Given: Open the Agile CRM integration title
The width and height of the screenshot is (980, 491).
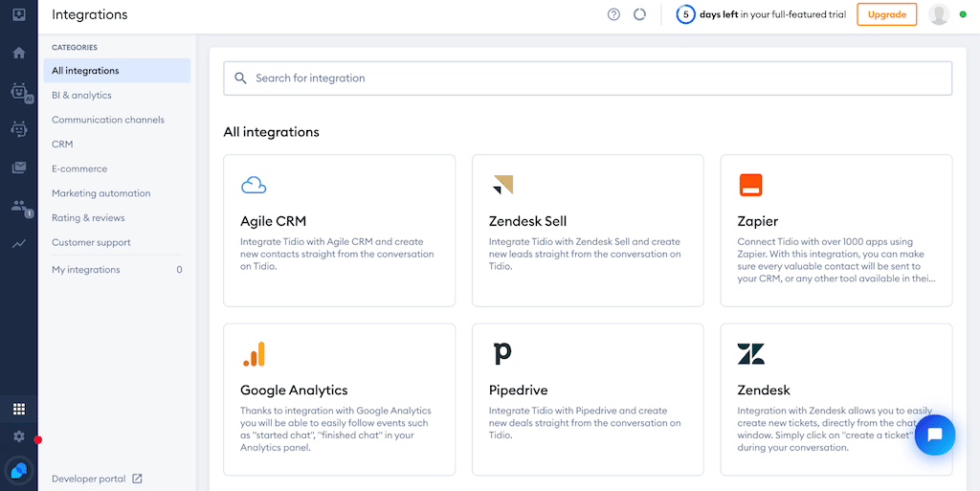Looking at the screenshot, I should [273, 221].
